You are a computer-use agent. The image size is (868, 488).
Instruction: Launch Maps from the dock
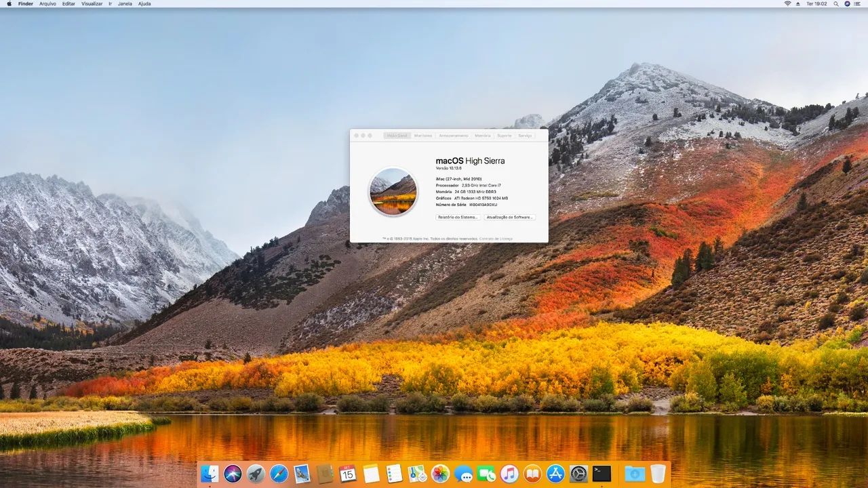click(x=417, y=474)
